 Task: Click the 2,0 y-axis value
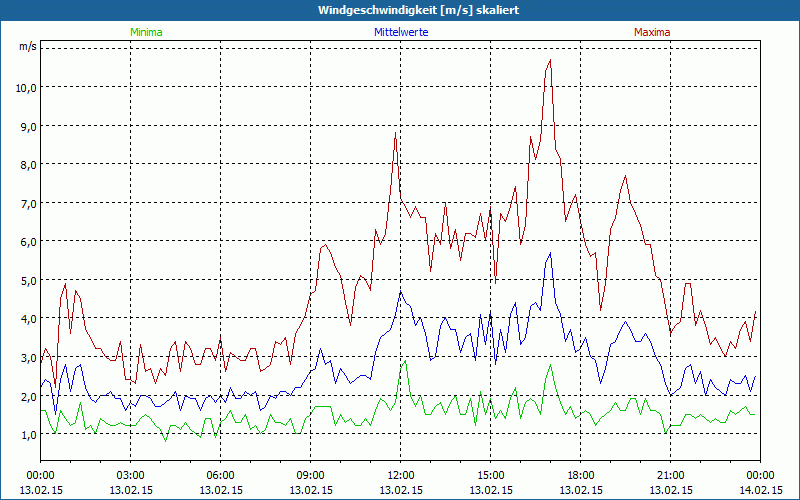click(29, 396)
